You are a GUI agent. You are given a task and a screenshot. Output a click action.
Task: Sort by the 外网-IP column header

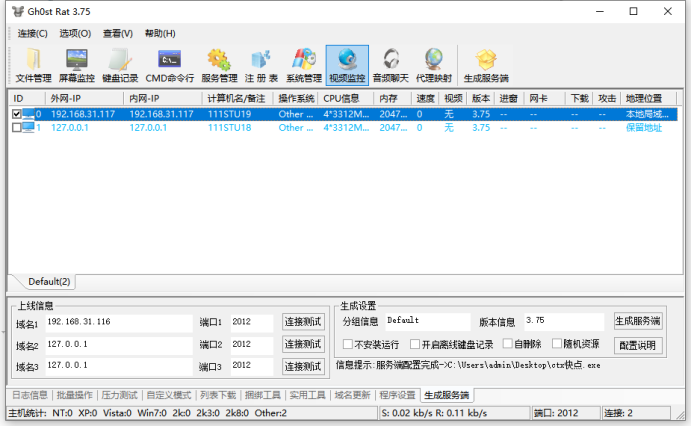tap(84, 98)
